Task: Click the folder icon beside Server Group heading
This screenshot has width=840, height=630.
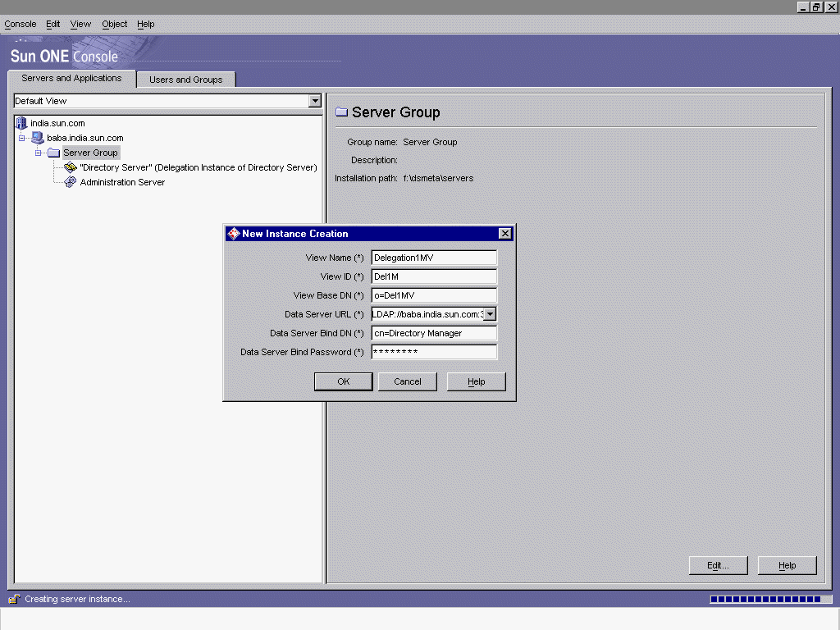Action: 341,112
